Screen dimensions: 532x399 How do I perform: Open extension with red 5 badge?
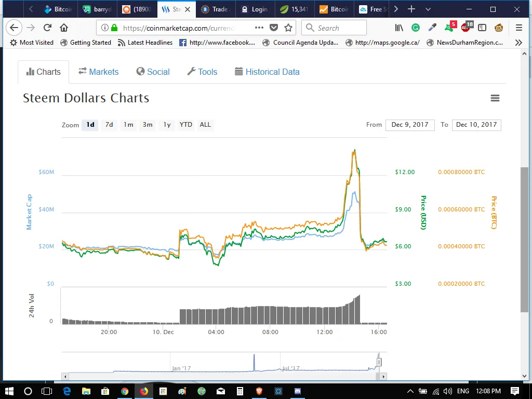[x=450, y=27]
